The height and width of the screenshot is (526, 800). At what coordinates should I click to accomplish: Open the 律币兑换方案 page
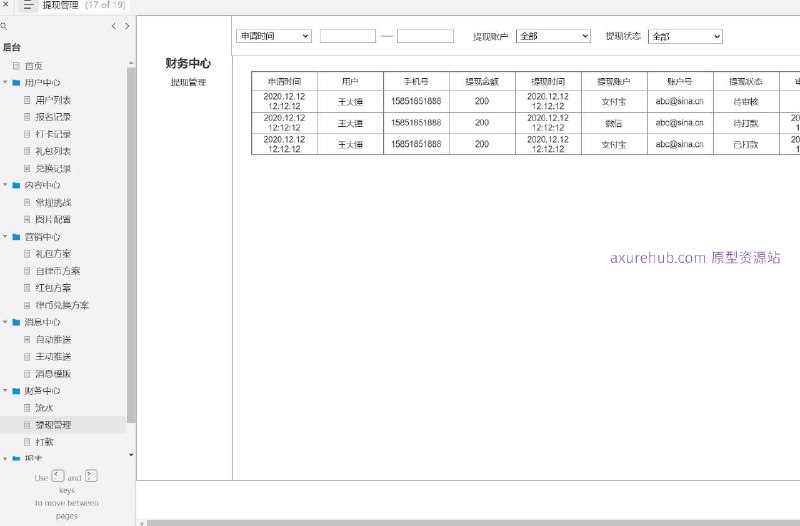[62, 305]
